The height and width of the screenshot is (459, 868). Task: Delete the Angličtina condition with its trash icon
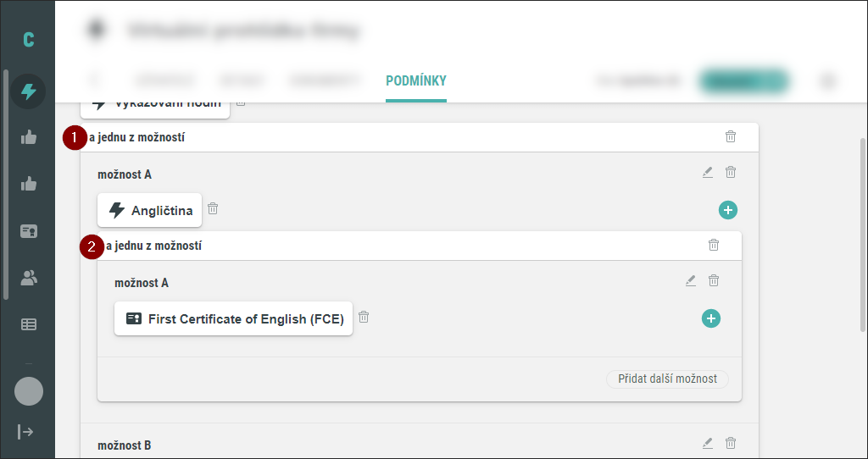click(213, 208)
